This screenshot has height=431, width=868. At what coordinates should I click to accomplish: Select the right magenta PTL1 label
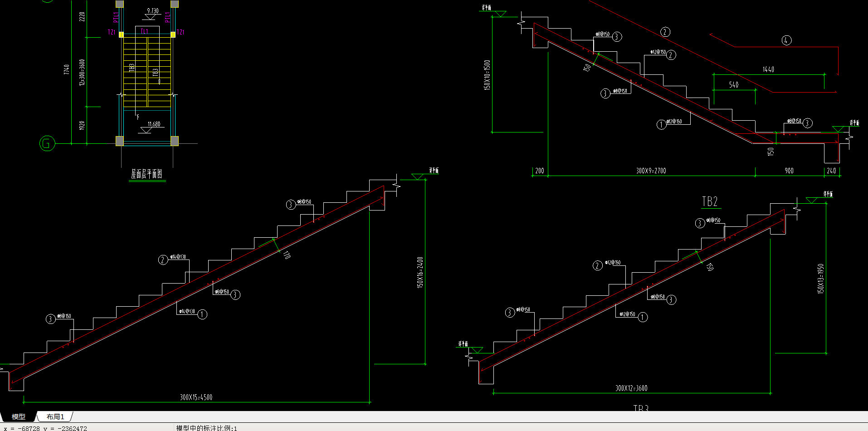coord(167,17)
